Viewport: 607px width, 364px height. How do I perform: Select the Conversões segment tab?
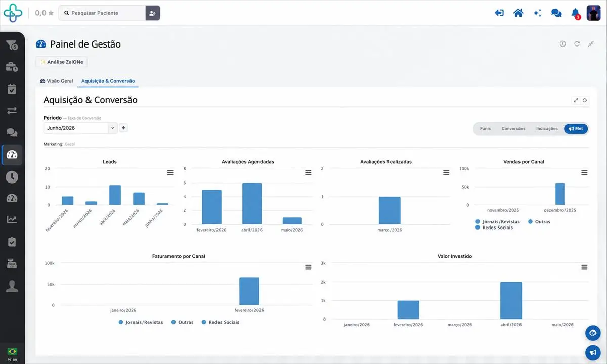513,129
